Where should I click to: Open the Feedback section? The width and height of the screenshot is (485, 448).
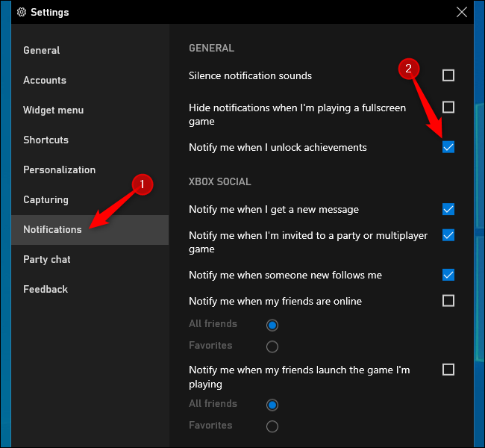click(46, 289)
